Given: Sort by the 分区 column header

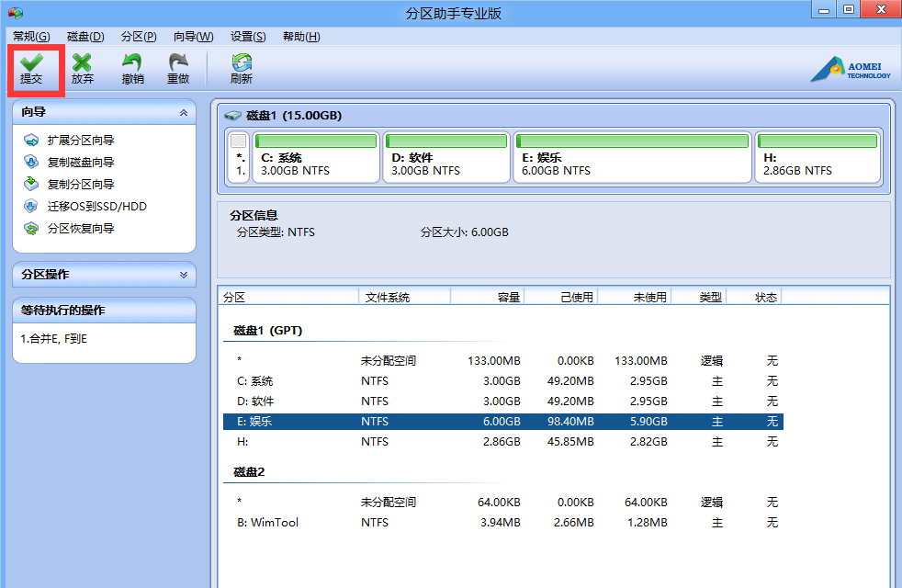Looking at the screenshot, I should pyautogui.click(x=288, y=297).
